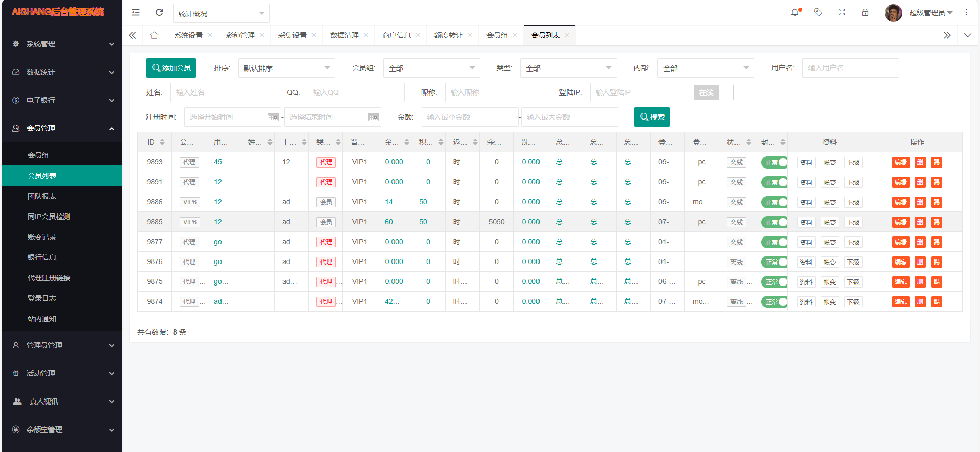Image resolution: width=980 pixels, height=452 pixels.
Task: Collapse sidebar with the hamburger menu icon
Action: 136,12
